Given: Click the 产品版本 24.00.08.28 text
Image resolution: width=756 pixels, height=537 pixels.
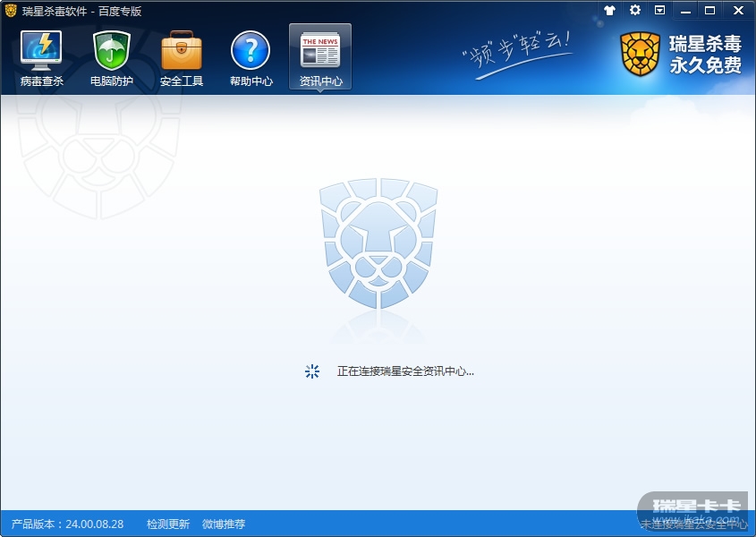Looking at the screenshot, I should (x=67, y=524).
